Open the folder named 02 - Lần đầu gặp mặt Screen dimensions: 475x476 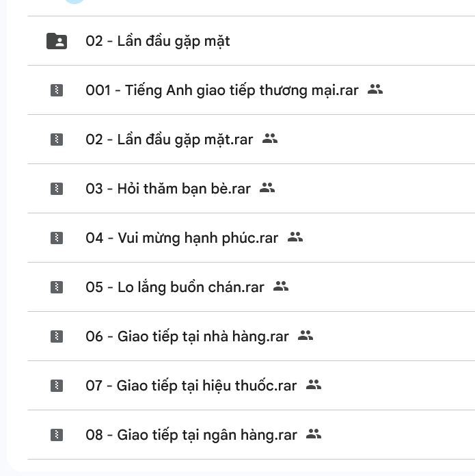tap(157, 41)
